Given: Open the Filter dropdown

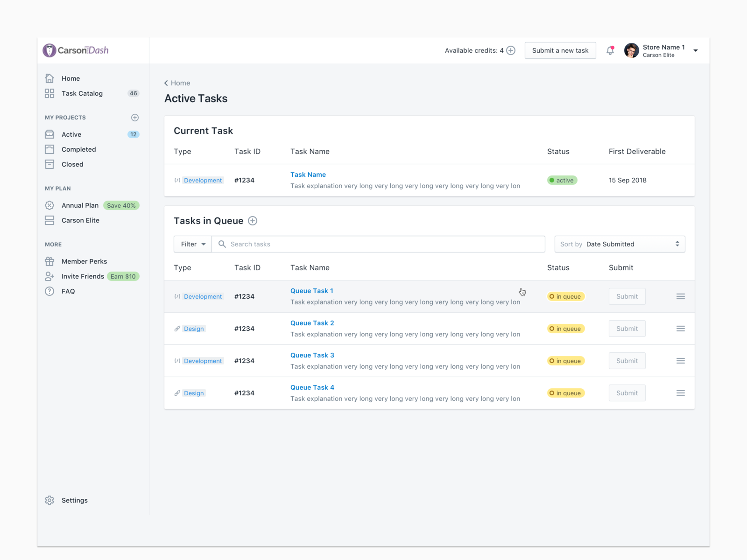Looking at the screenshot, I should pos(192,244).
